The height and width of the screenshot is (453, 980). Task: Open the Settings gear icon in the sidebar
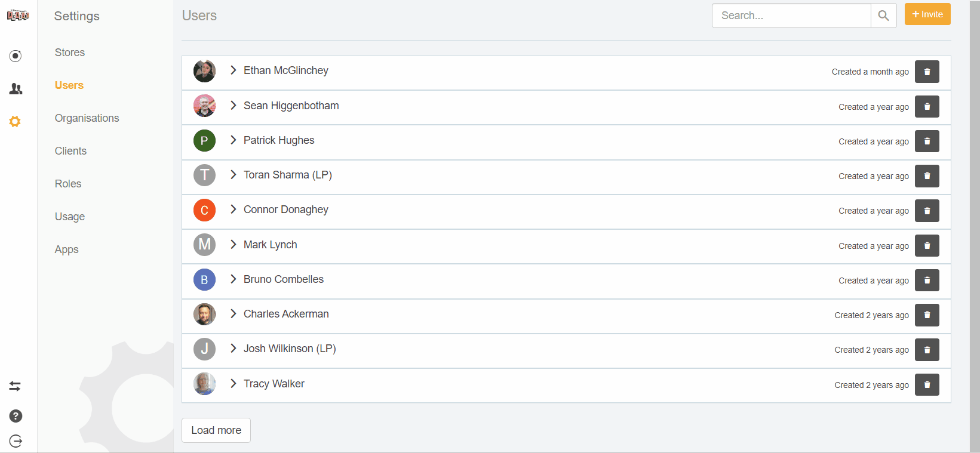[x=15, y=121]
